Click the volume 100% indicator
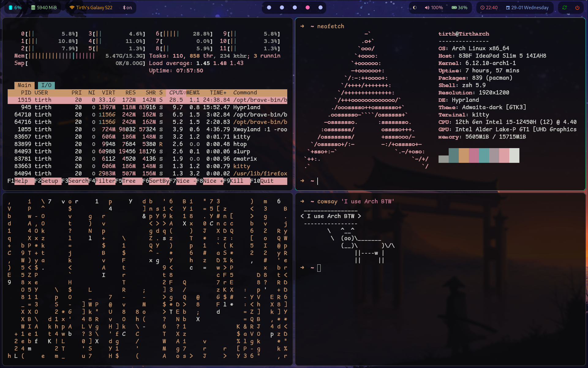588x368 pixels. [434, 8]
